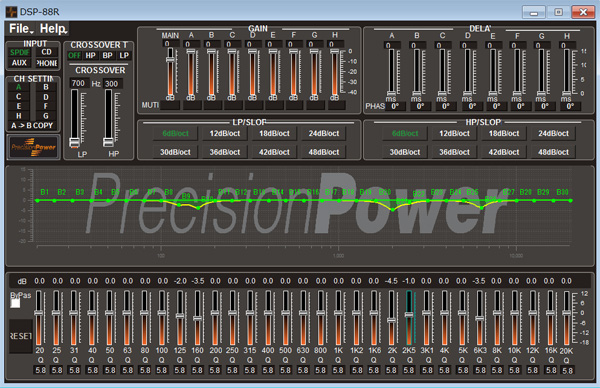Click the channel H gain fader
The image size is (600, 388).
click(334, 52)
